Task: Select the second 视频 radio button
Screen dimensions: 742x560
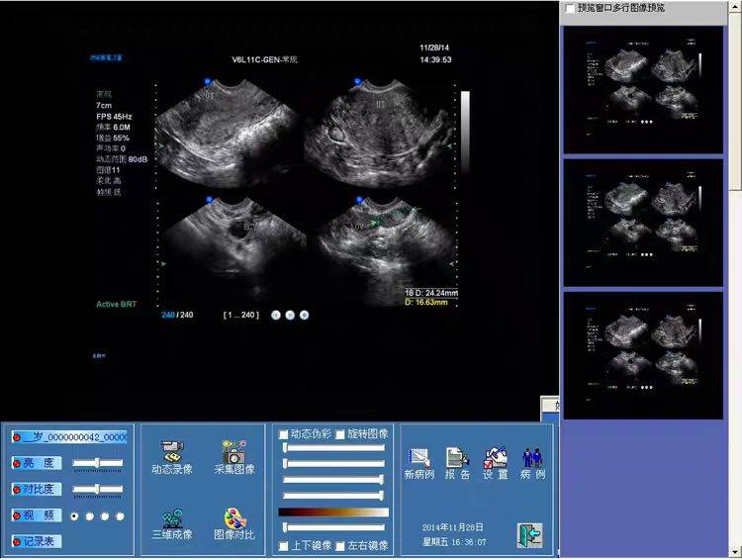Action: (89, 516)
